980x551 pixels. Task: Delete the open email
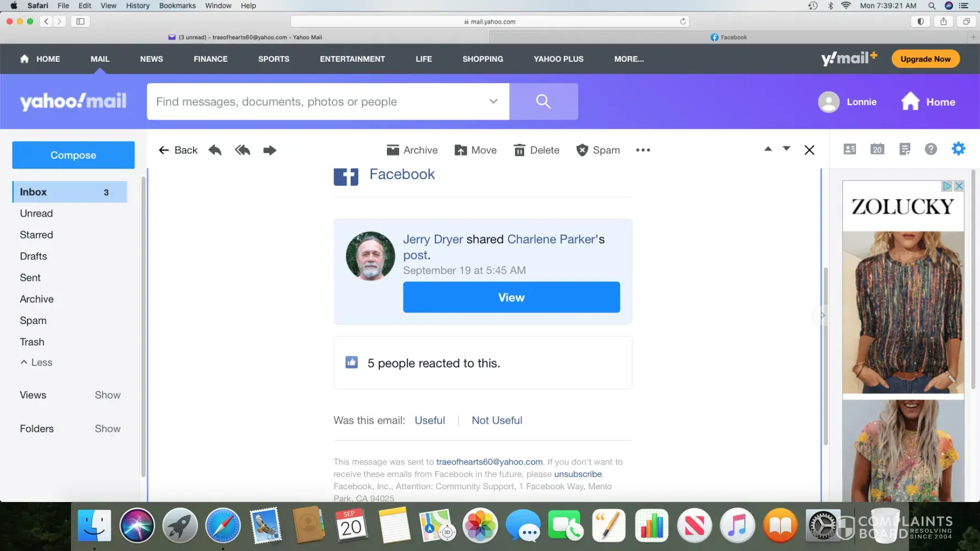click(536, 150)
